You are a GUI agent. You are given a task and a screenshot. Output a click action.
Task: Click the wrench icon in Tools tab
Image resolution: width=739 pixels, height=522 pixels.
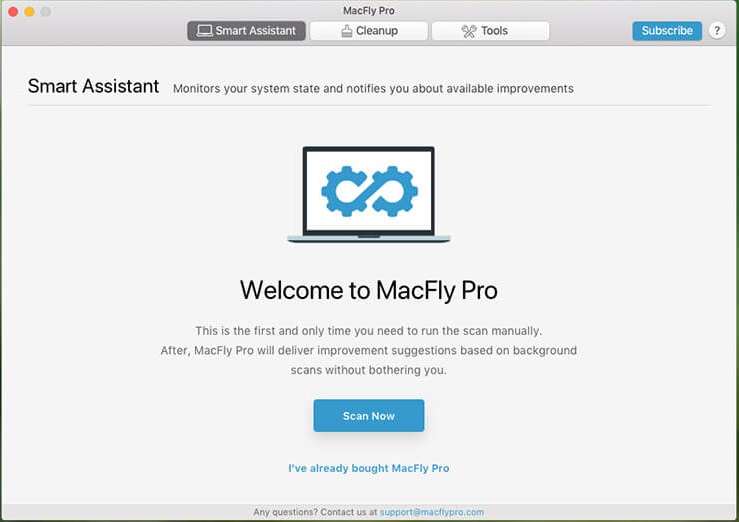tap(468, 31)
